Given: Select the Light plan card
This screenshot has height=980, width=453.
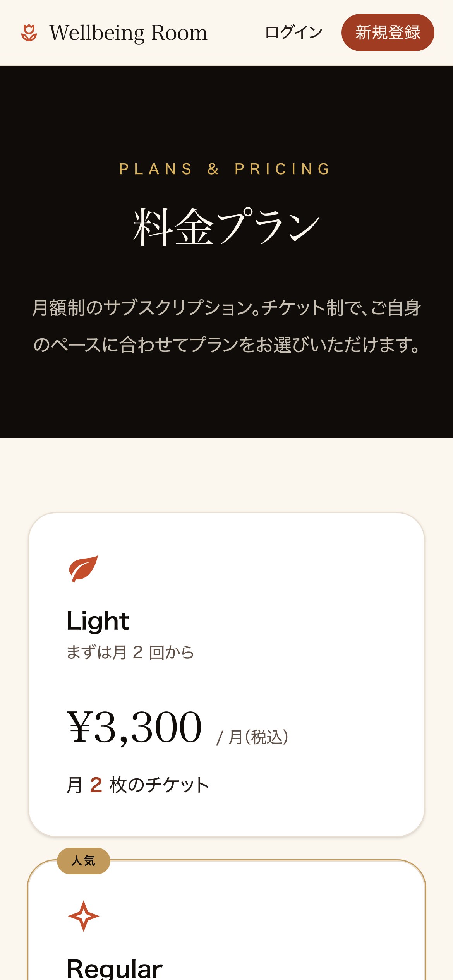Looking at the screenshot, I should [x=226, y=675].
